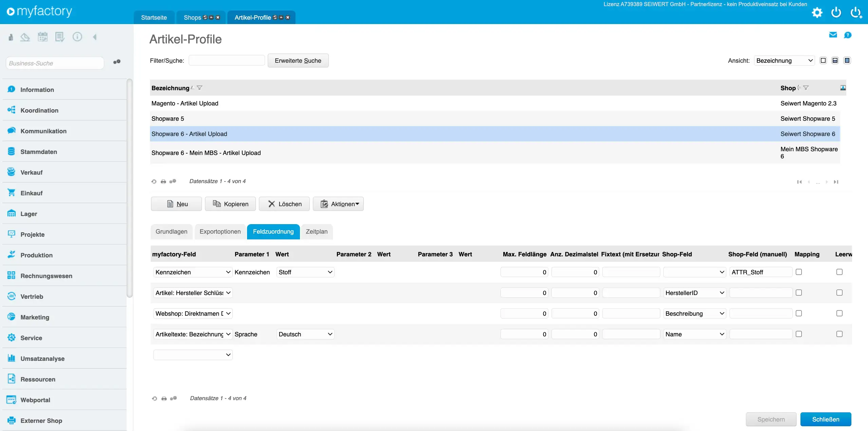Toggle Mapping checkbox for the HerstellerID row

[799, 292]
